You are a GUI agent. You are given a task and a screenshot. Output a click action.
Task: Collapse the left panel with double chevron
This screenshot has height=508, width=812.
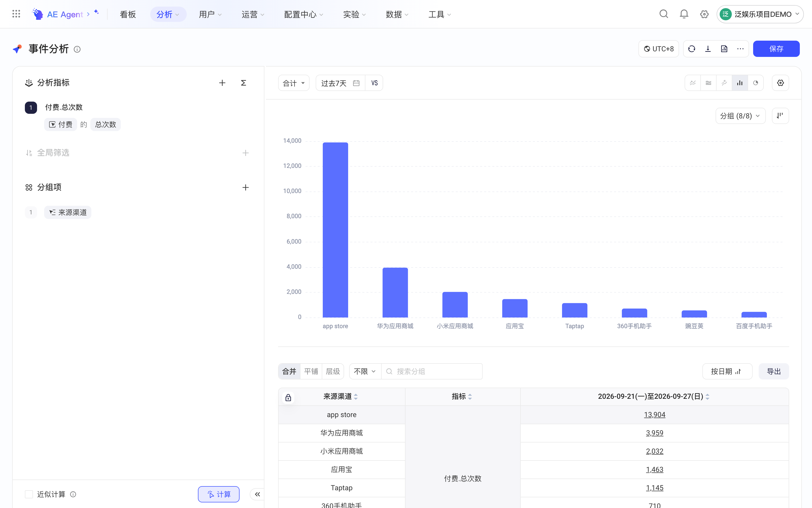[257, 494]
